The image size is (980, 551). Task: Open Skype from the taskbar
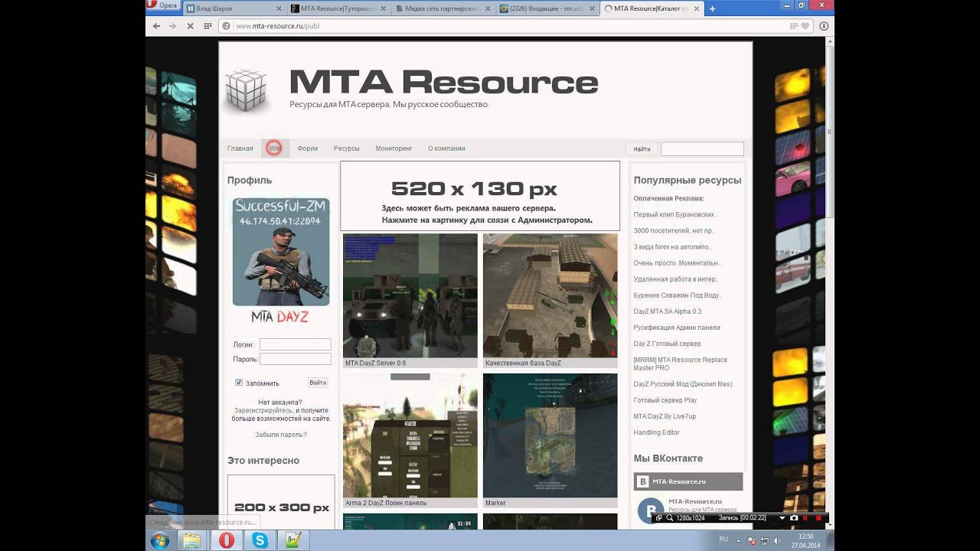260,540
